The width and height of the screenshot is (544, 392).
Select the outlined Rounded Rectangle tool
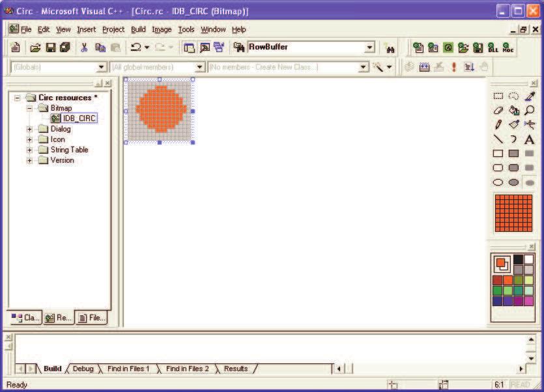click(498, 168)
